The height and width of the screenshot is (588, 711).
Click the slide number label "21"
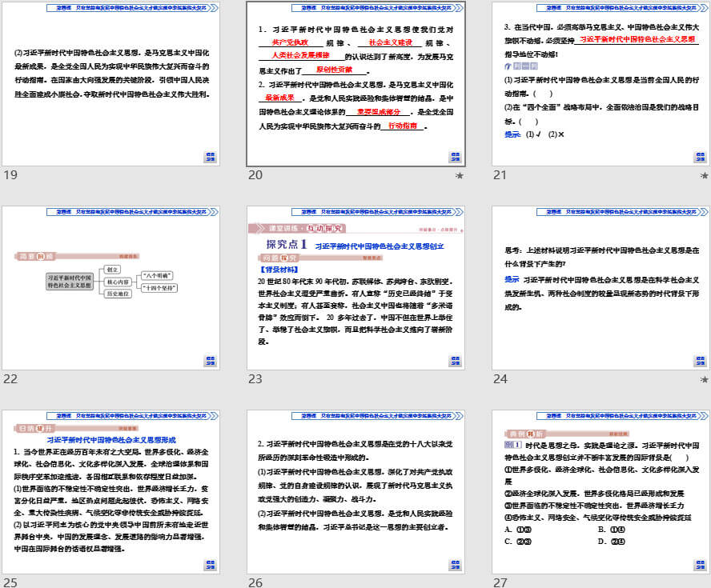coord(500,175)
